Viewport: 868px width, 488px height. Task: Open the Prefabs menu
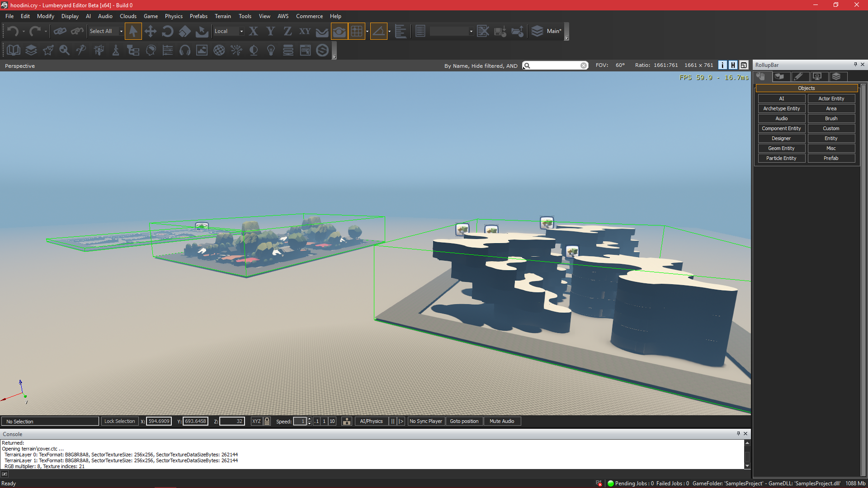click(198, 16)
